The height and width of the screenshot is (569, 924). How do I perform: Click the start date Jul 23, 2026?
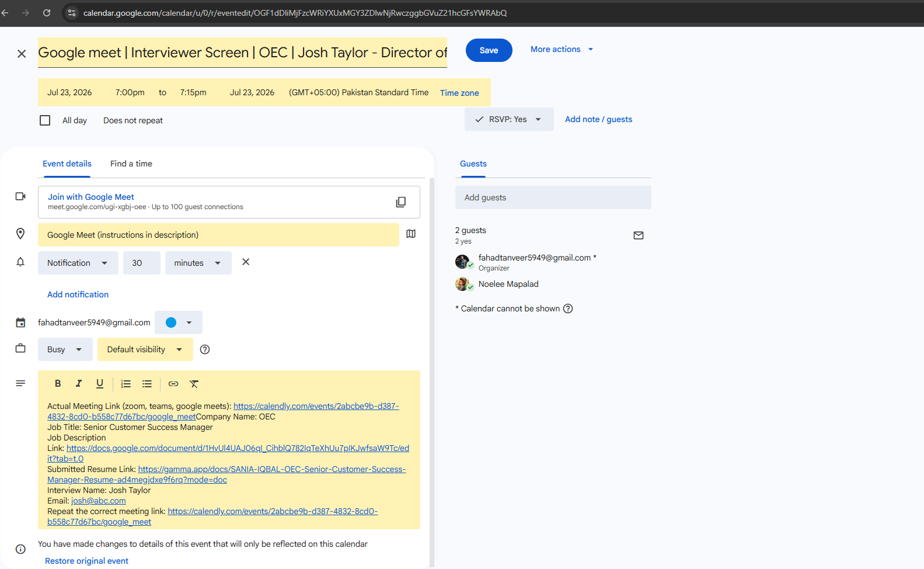(69, 92)
